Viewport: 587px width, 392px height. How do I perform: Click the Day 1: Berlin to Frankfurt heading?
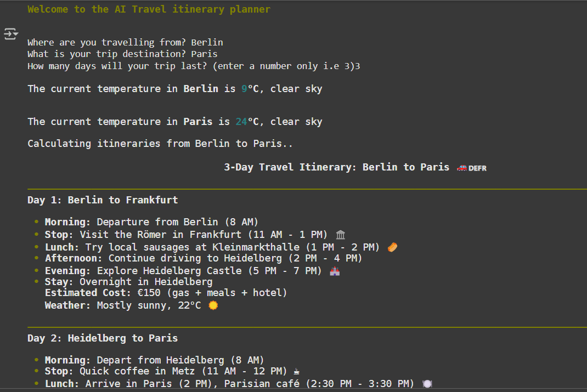(x=103, y=200)
